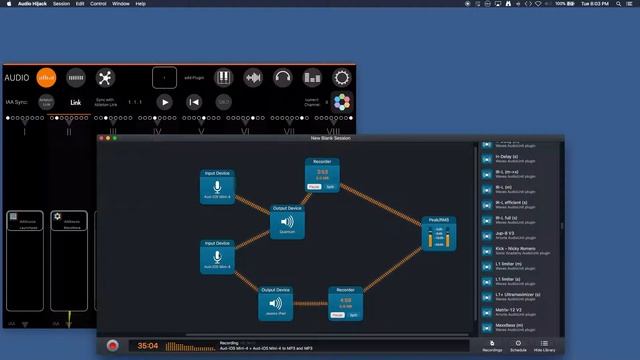Select the Link sync option
Viewport: 640px width, 360px height.
pyautogui.click(x=76, y=102)
